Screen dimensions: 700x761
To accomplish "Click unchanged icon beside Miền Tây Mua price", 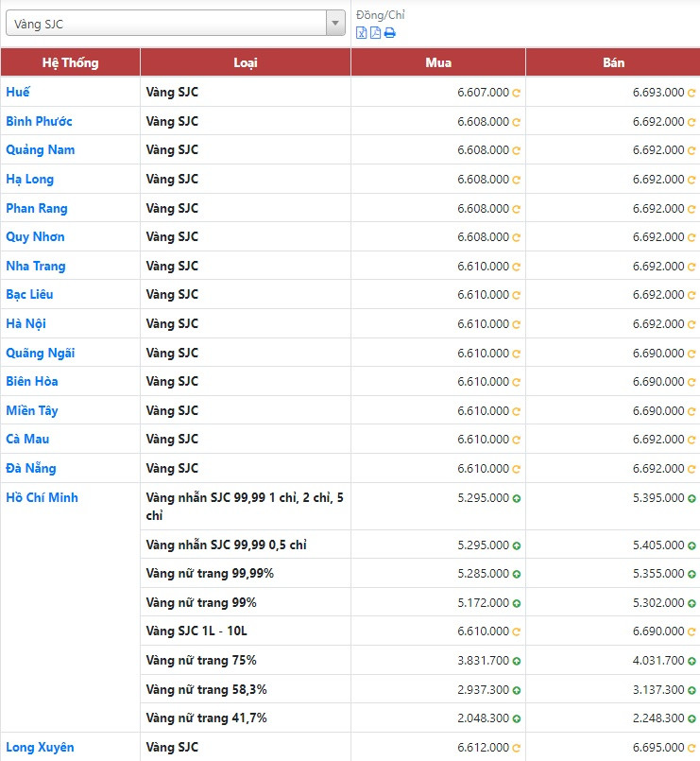I will (516, 411).
